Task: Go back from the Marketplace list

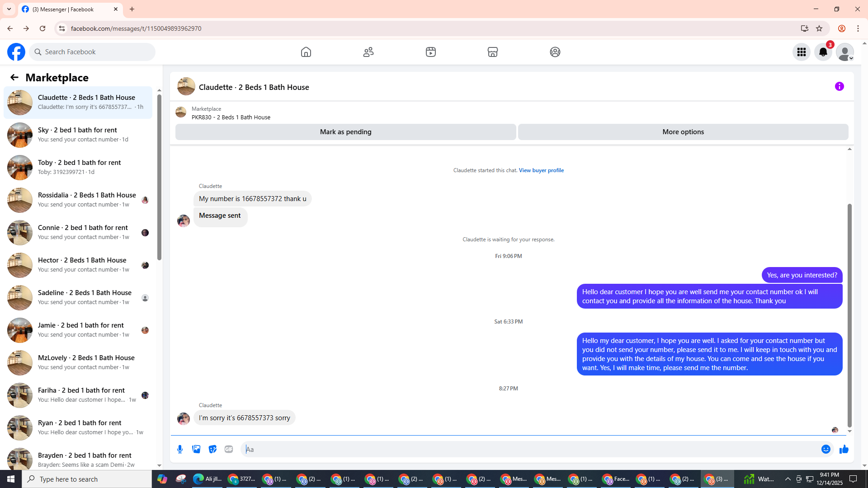Action: pyautogui.click(x=14, y=77)
